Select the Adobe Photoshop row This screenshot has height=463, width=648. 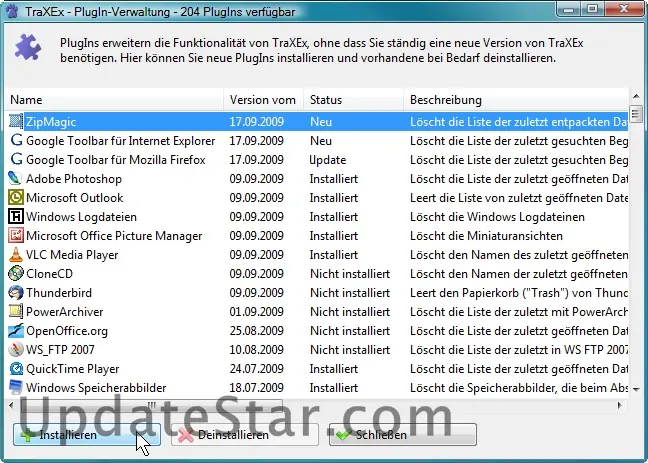coord(317,179)
